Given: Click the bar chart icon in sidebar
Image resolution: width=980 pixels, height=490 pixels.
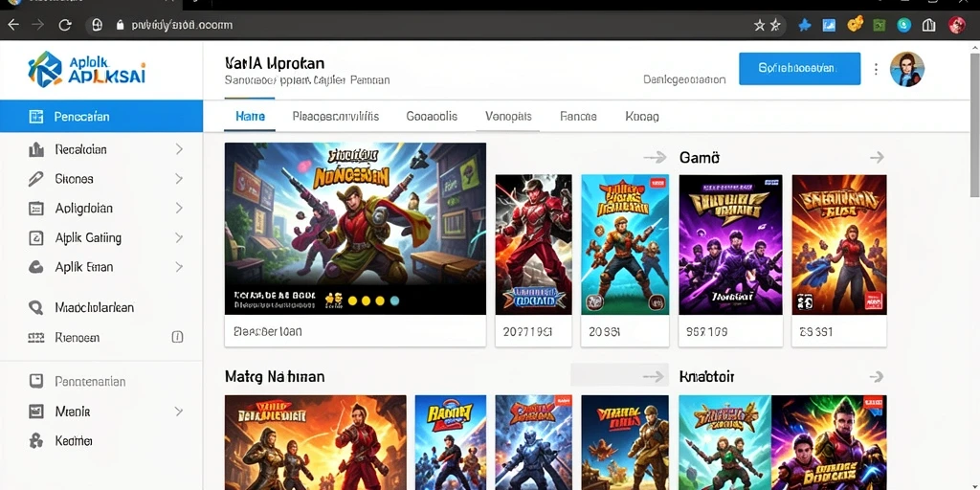Looking at the screenshot, I should pyautogui.click(x=36, y=149).
